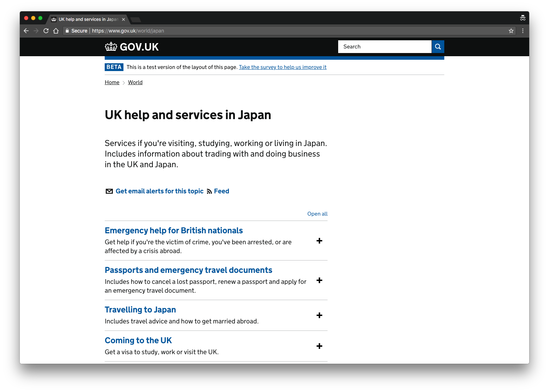Screen dimensions: 549x392
Task: Click the search magnifier button
Action: click(x=438, y=47)
